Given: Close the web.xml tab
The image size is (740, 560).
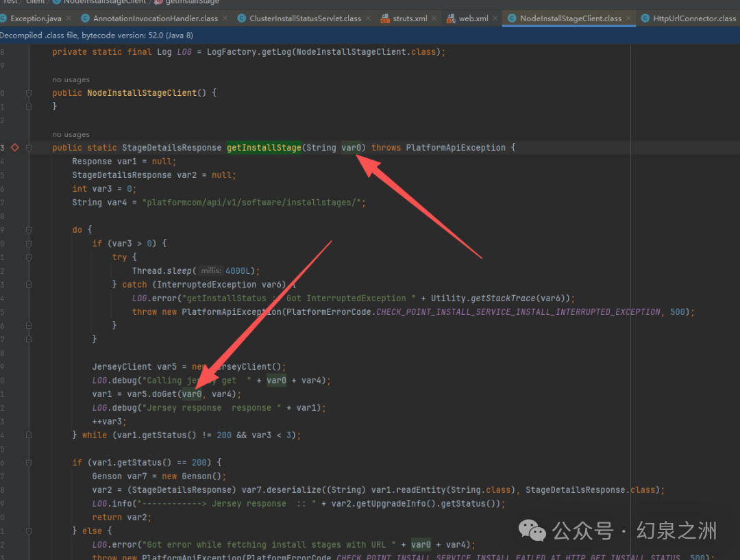Looking at the screenshot, I should pos(495,18).
